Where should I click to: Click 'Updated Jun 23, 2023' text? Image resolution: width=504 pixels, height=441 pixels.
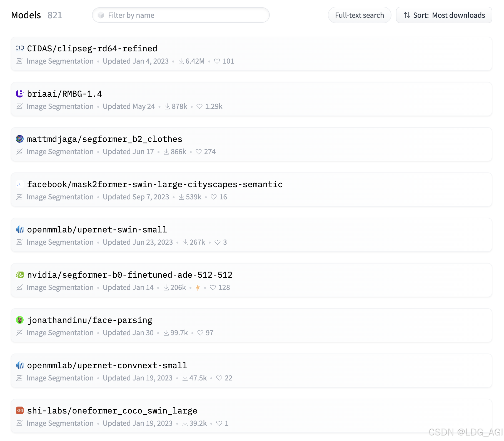tap(138, 242)
